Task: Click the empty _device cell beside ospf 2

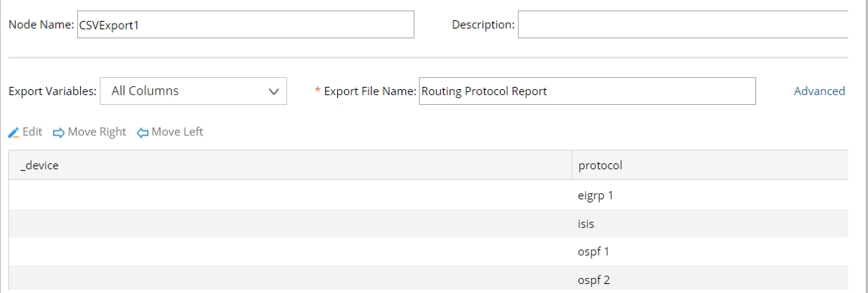Action: [290, 279]
